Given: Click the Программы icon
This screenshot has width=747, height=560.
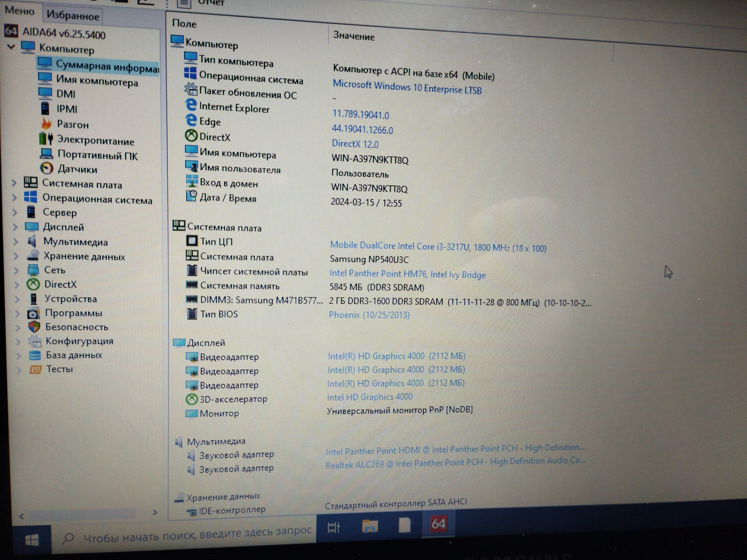Looking at the screenshot, I should point(33,313).
